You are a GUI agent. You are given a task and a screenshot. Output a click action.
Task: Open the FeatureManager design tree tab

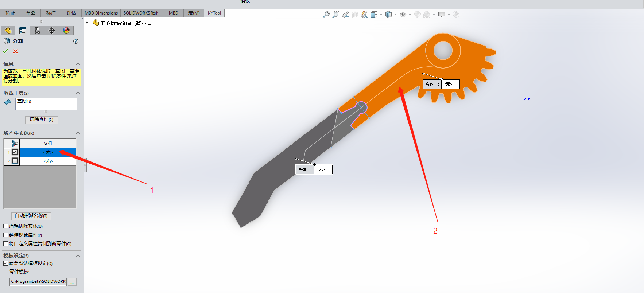tap(8, 31)
